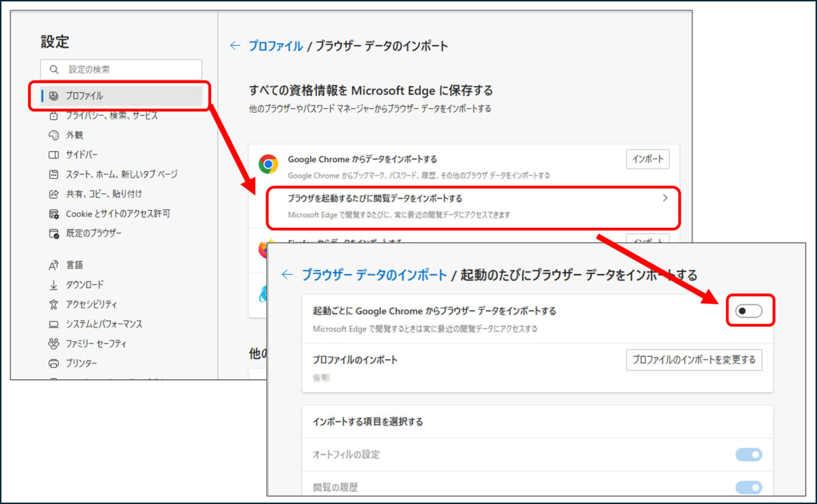Select アクセシビリティ text in sidebar

point(91,304)
